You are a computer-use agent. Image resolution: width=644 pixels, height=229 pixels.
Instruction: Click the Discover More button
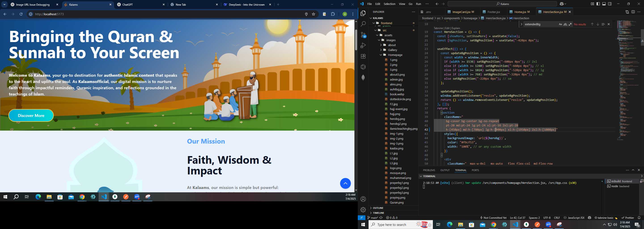click(x=31, y=115)
